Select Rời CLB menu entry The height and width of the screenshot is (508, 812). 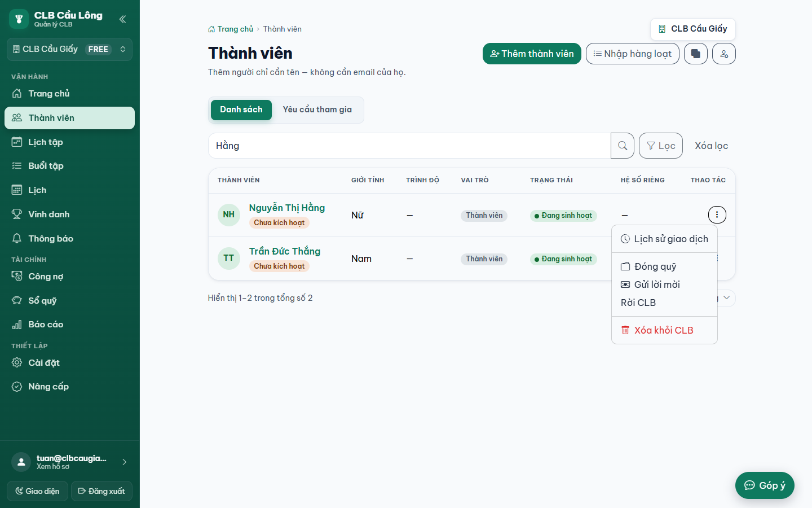pos(664,303)
